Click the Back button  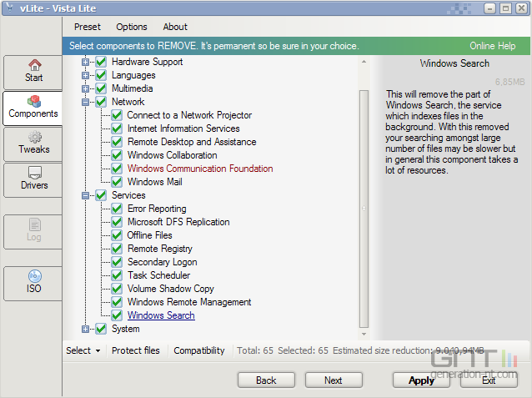(266, 380)
